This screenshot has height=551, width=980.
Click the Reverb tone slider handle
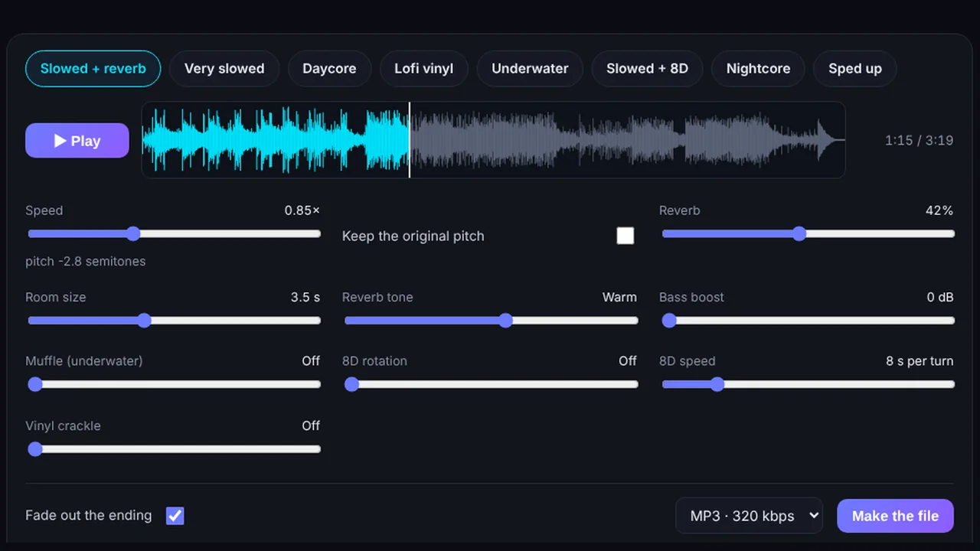tap(505, 321)
